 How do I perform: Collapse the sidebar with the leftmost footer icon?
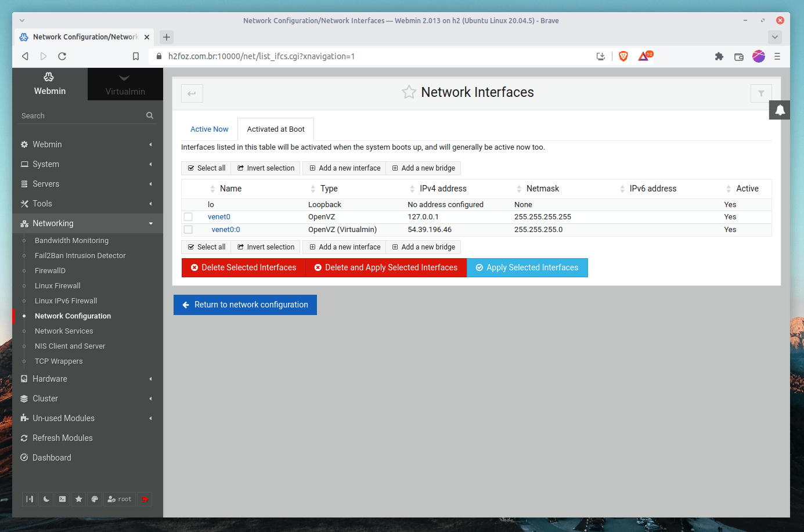tap(30, 499)
